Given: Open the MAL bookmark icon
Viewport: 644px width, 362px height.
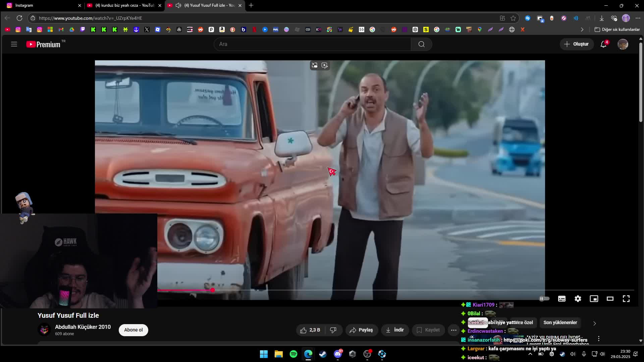Looking at the screenshot, I should (x=276, y=29).
